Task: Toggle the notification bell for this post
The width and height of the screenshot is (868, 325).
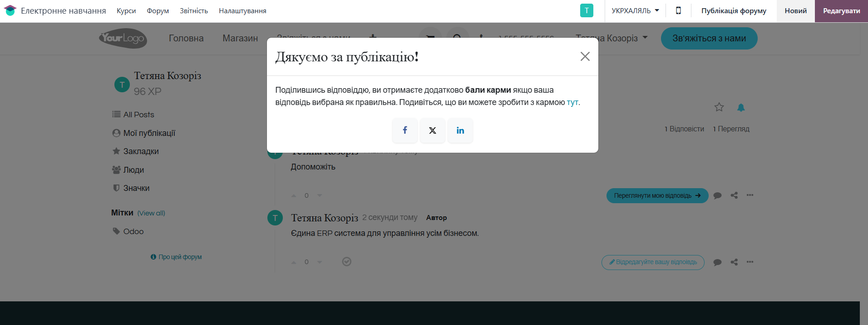Action: [741, 107]
